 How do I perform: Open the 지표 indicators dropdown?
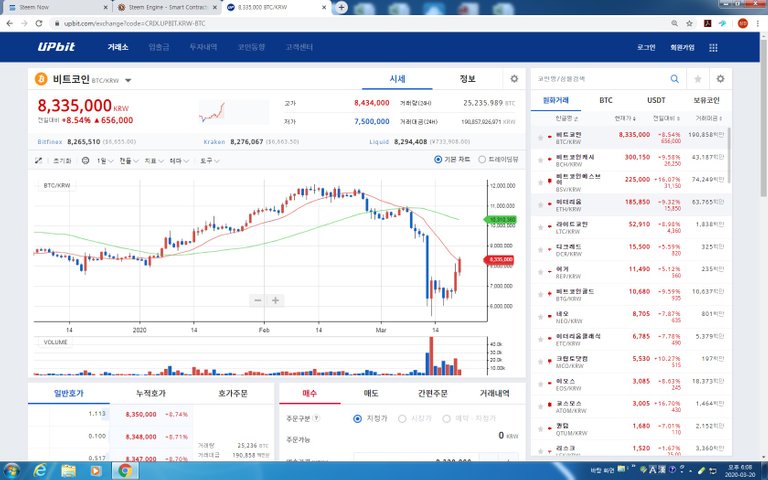coord(153,160)
